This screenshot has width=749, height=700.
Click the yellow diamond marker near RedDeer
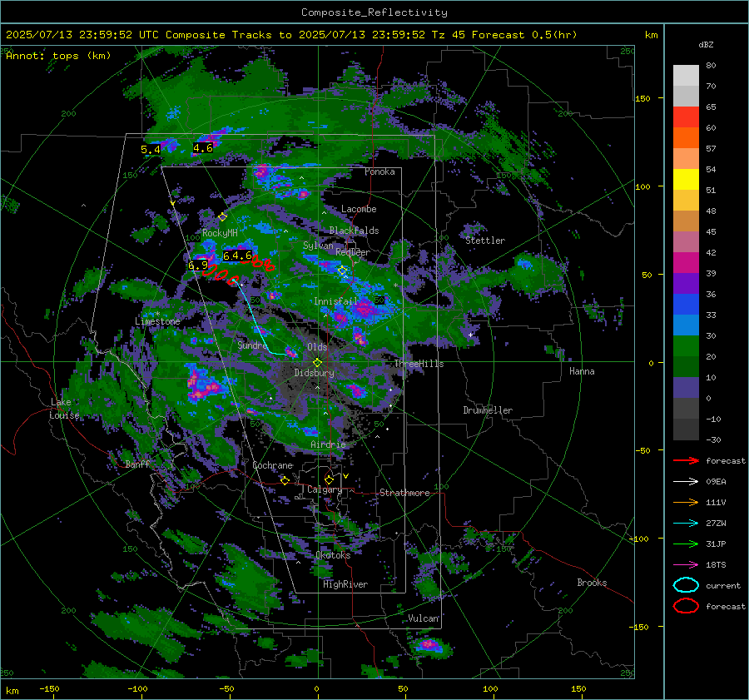pyautogui.click(x=342, y=271)
